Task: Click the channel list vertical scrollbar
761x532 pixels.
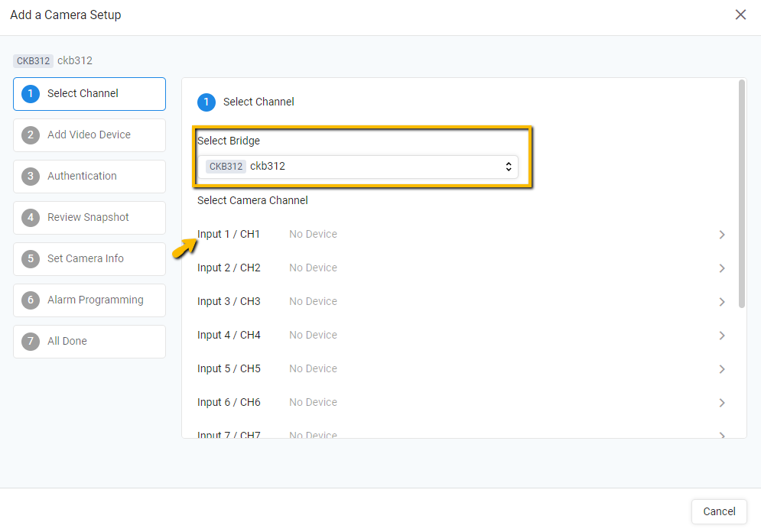Action: click(741, 194)
